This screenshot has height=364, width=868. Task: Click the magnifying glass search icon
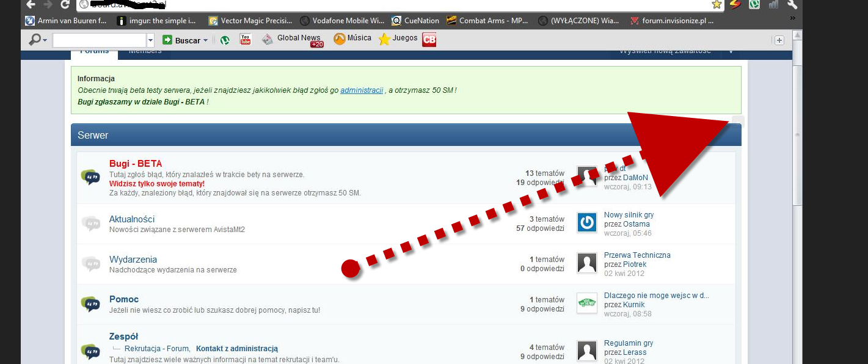click(35, 38)
